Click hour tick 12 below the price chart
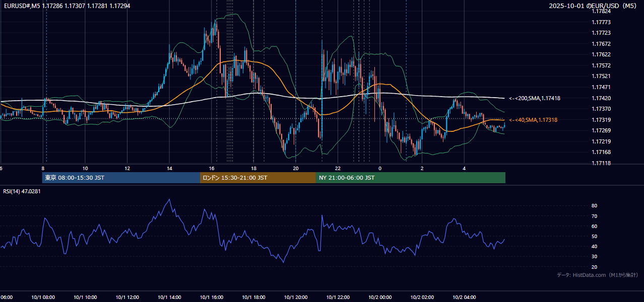 click(127, 168)
